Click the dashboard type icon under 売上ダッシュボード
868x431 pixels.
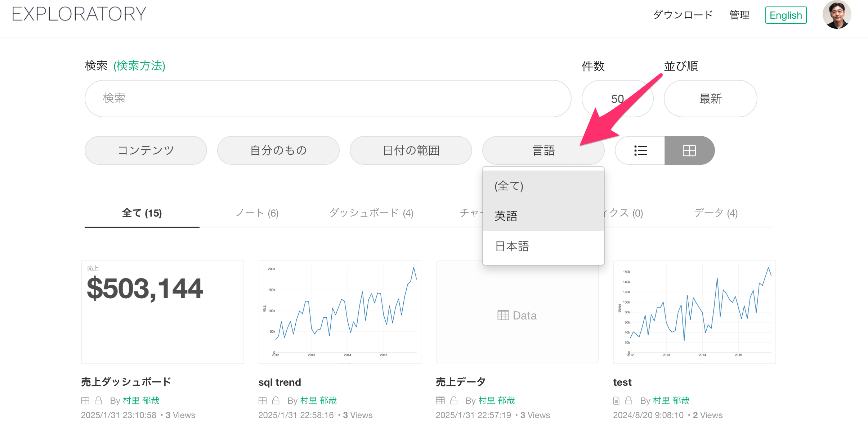tap(85, 400)
